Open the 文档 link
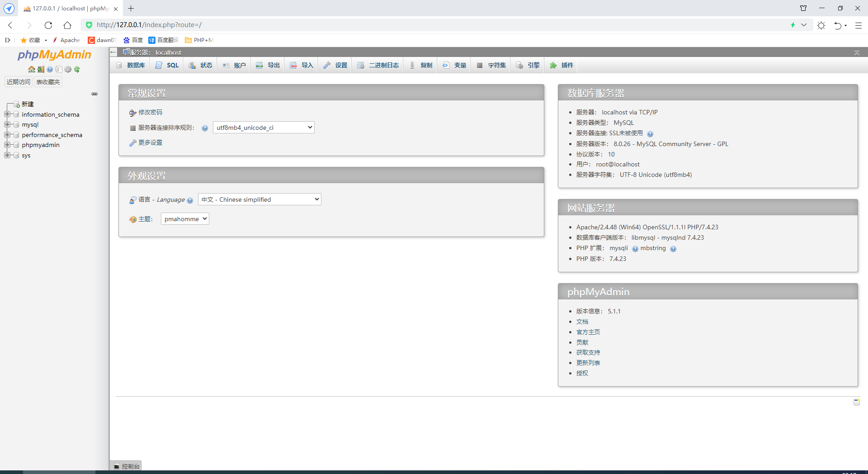The height and width of the screenshot is (474, 868). coord(582,322)
